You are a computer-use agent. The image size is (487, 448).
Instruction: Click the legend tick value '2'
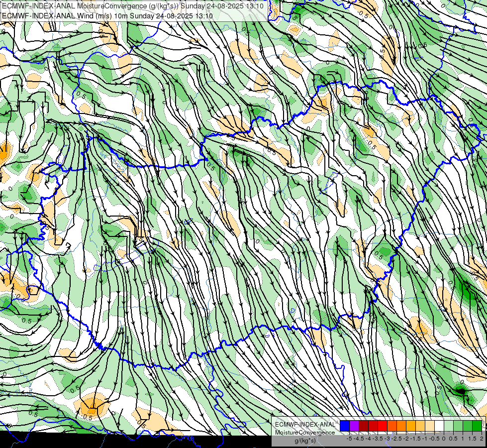pos(482,439)
